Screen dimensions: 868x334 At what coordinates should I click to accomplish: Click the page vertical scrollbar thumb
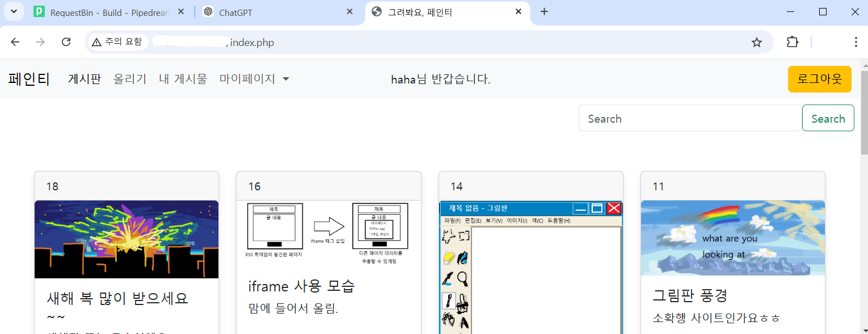pos(864,112)
